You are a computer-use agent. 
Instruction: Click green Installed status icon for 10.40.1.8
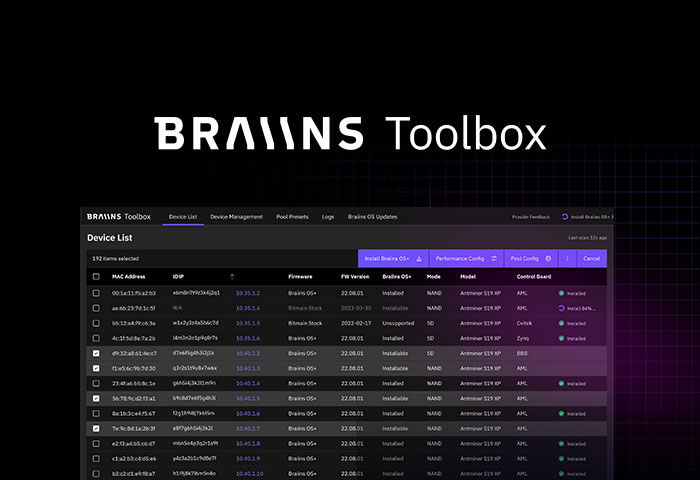pyautogui.click(x=561, y=444)
